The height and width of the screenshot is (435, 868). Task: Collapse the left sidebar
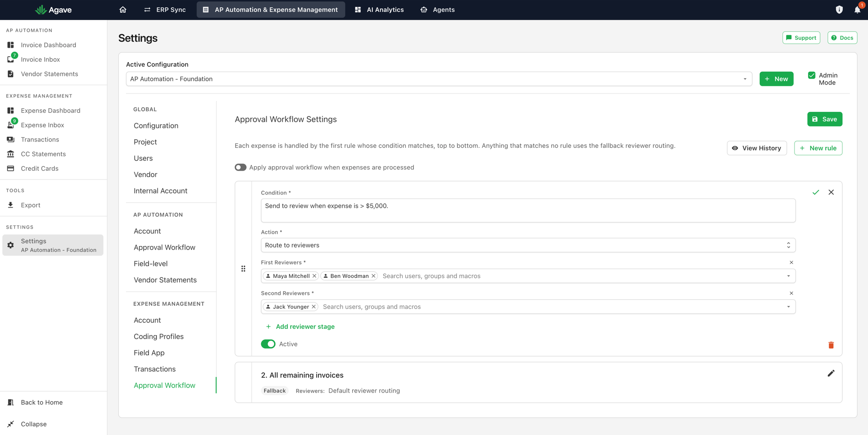click(x=34, y=424)
